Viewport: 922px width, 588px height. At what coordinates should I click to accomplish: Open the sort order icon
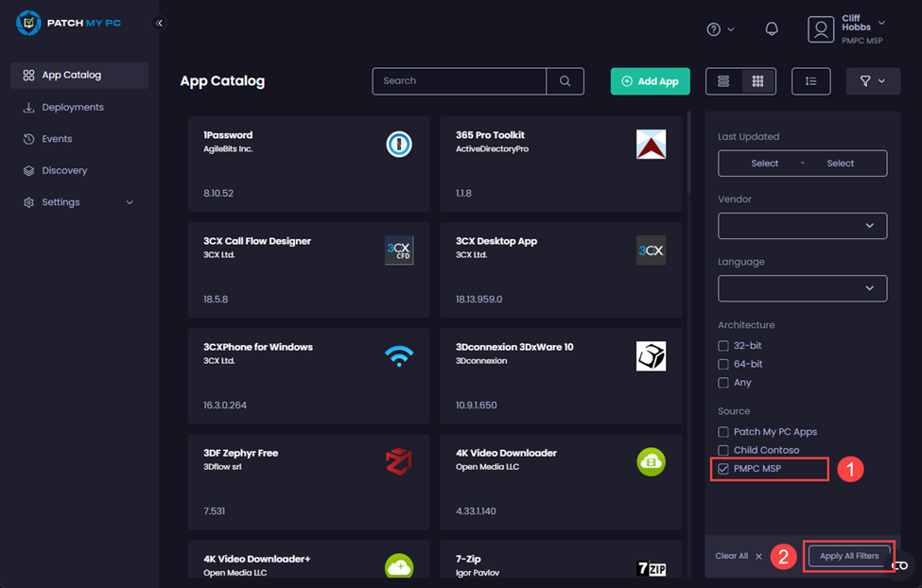tap(810, 81)
